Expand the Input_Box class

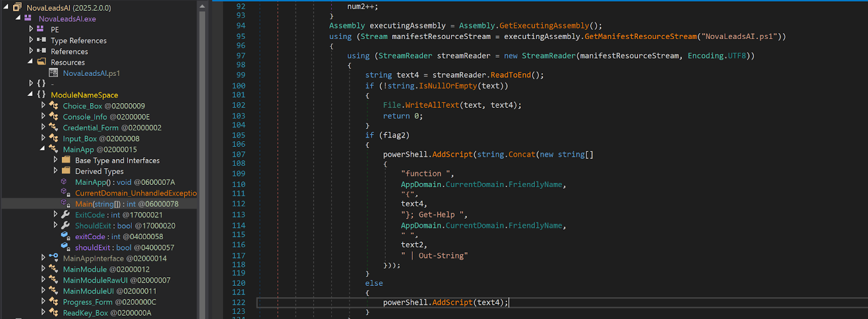[x=43, y=138]
